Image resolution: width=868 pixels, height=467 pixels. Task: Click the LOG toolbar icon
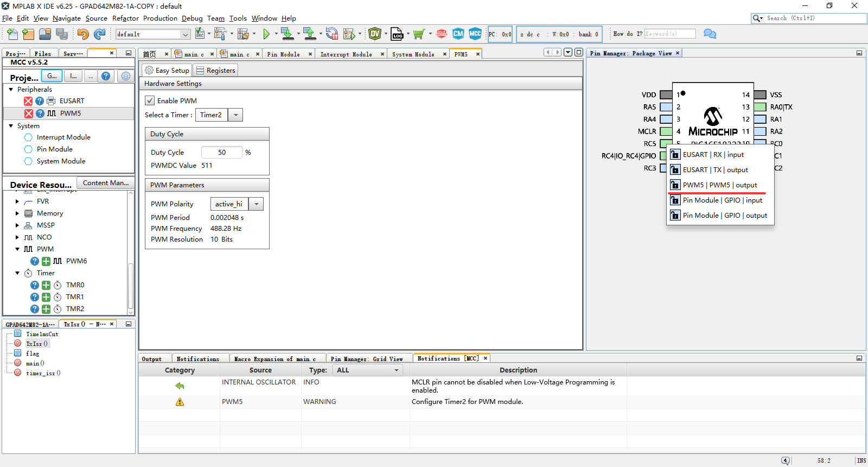(397, 34)
